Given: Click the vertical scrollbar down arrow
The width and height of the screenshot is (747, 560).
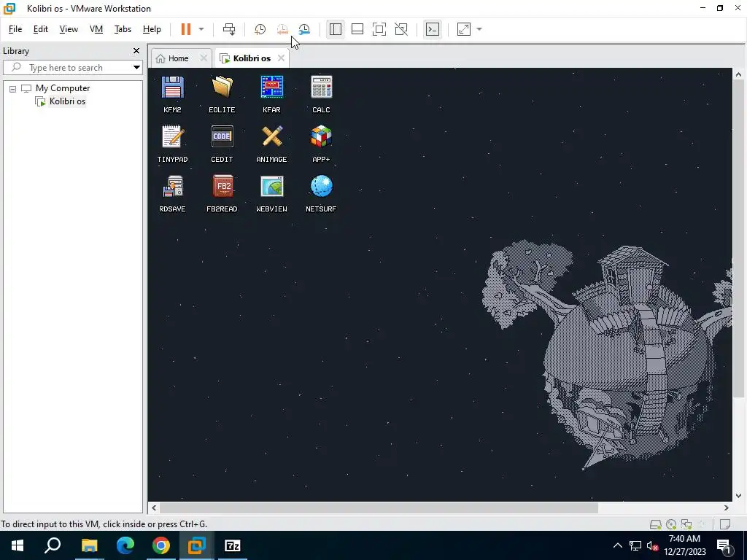Looking at the screenshot, I should pos(738,496).
